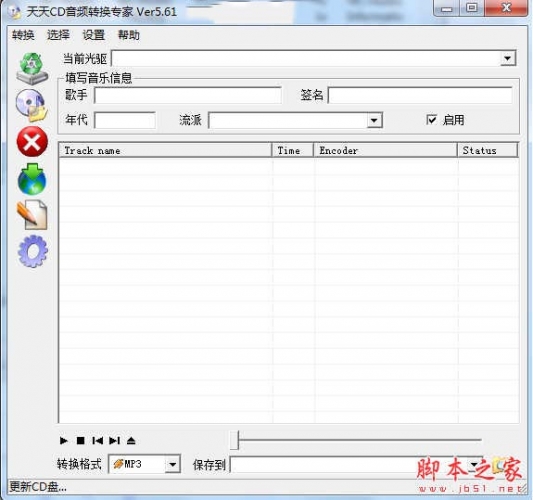Eject the CD with eject button

coord(131,441)
